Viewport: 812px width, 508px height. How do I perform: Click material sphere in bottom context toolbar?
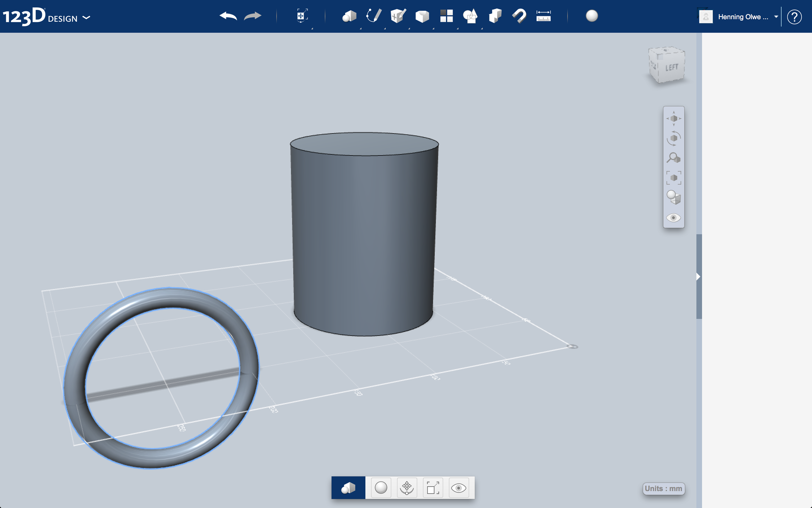tap(381, 488)
